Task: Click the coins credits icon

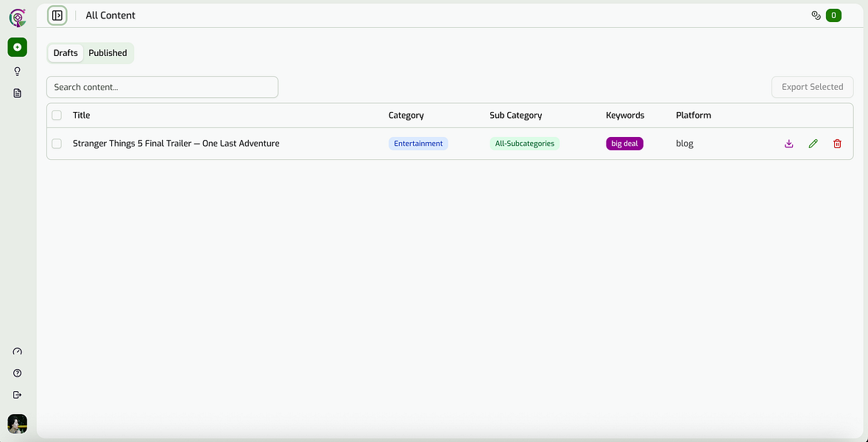Action: pos(816,15)
